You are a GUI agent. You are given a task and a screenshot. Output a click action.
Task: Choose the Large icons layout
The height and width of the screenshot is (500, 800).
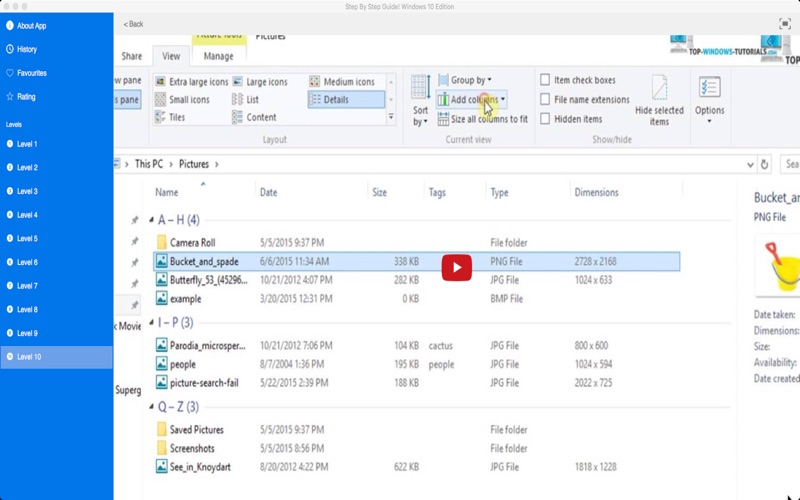coord(260,82)
